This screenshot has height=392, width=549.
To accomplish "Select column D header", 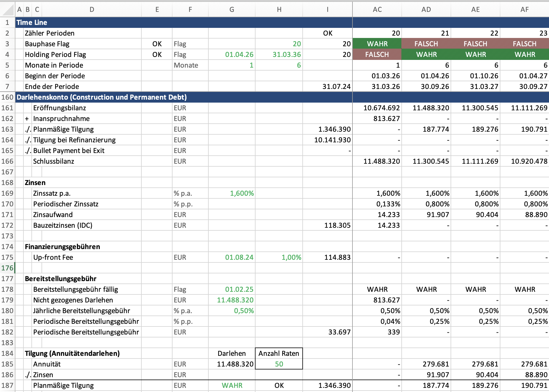I will tap(92, 10).
